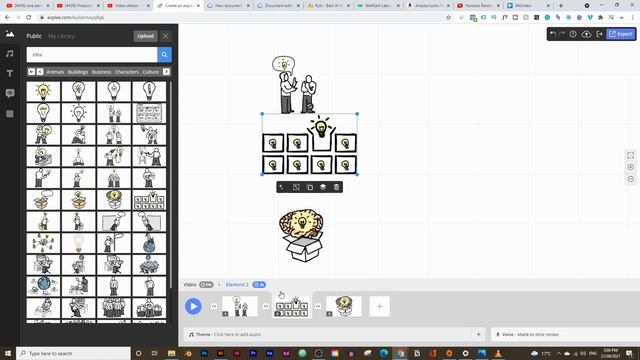The width and height of the screenshot is (640, 360).
Task: Zoom out on the canvas
Action: click(x=631, y=179)
